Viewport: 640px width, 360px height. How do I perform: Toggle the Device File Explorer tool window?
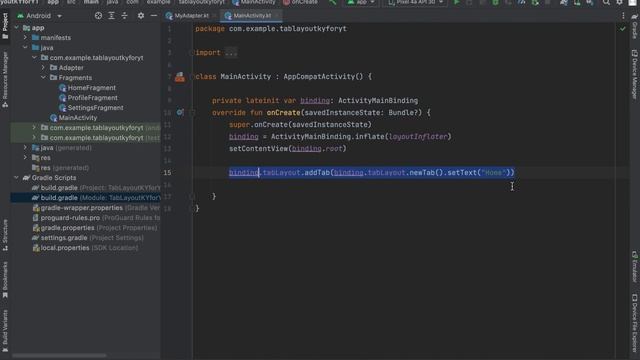(x=635, y=322)
